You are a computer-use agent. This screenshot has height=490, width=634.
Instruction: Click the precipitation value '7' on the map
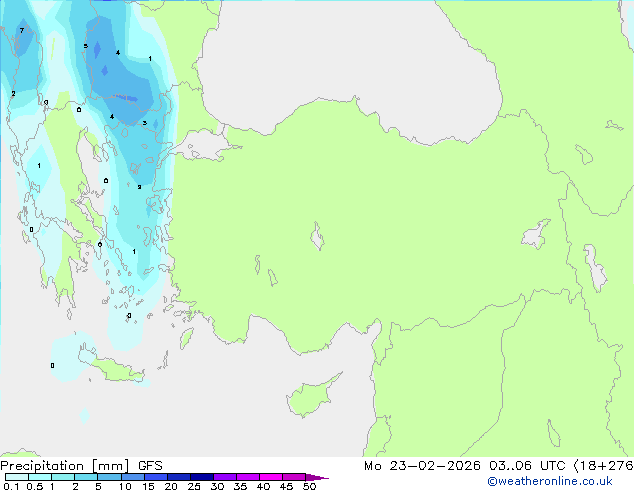pyautogui.click(x=22, y=30)
